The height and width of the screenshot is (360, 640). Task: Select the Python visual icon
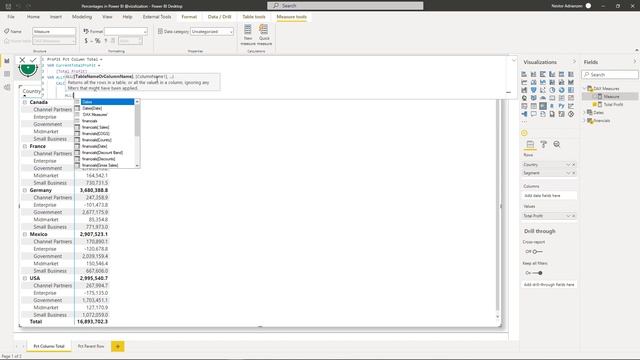point(562,106)
